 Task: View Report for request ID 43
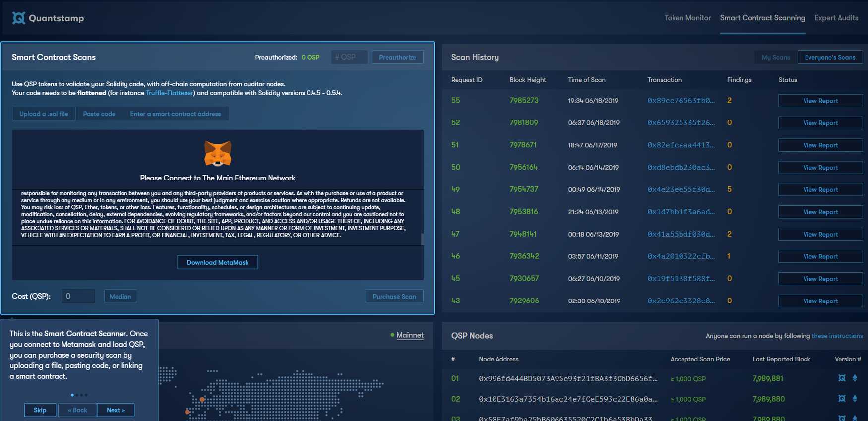(820, 301)
